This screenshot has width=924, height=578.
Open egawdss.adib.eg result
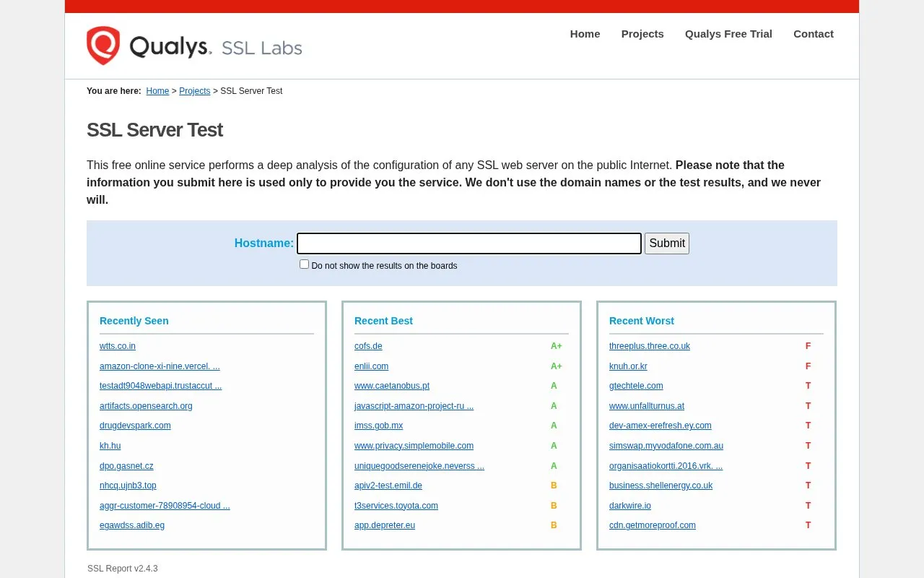pyautogui.click(x=132, y=525)
